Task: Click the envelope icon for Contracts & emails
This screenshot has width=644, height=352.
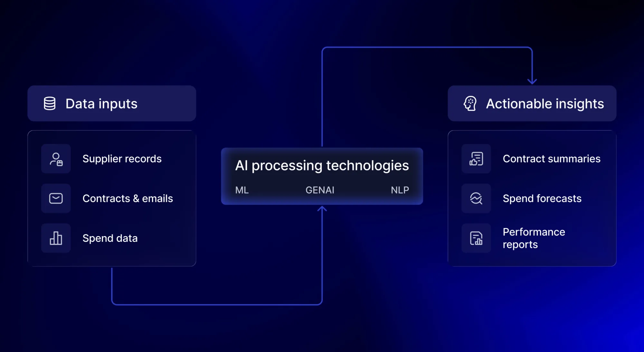Action: tap(56, 198)
